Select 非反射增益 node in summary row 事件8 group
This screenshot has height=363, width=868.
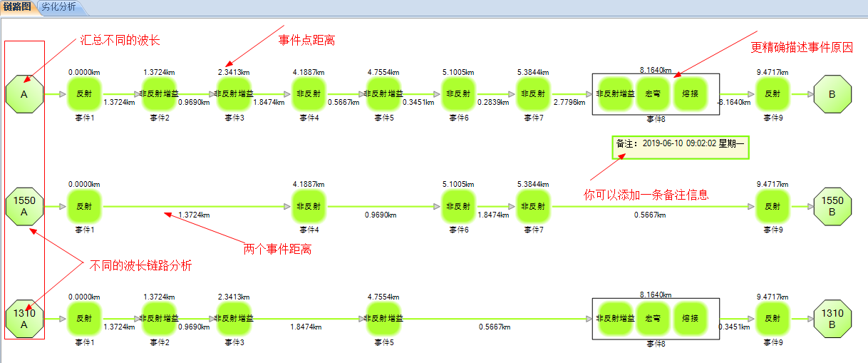(614, 94)
